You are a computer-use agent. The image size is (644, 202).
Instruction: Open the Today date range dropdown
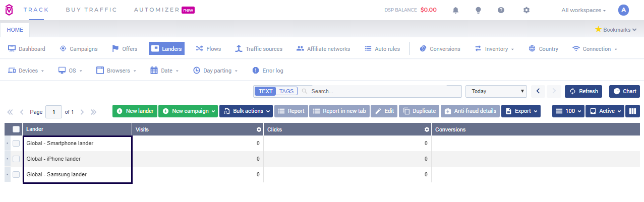coord(496,91)
